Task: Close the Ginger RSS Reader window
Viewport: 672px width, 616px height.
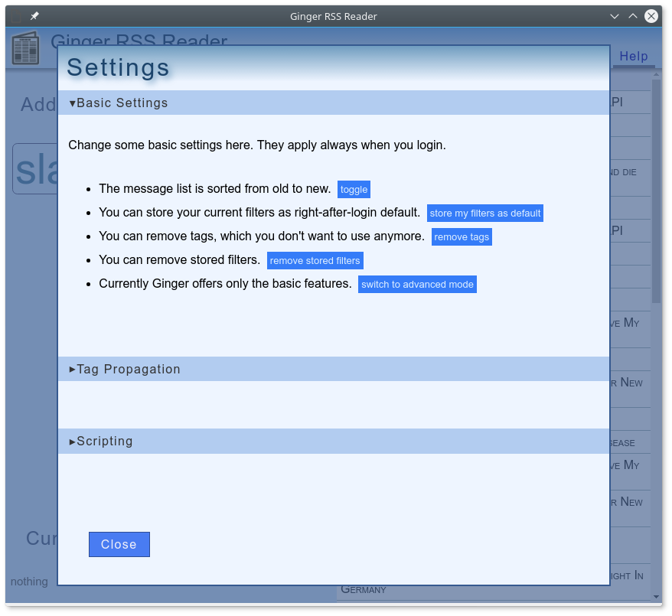Action: click(x=651, y=16)
